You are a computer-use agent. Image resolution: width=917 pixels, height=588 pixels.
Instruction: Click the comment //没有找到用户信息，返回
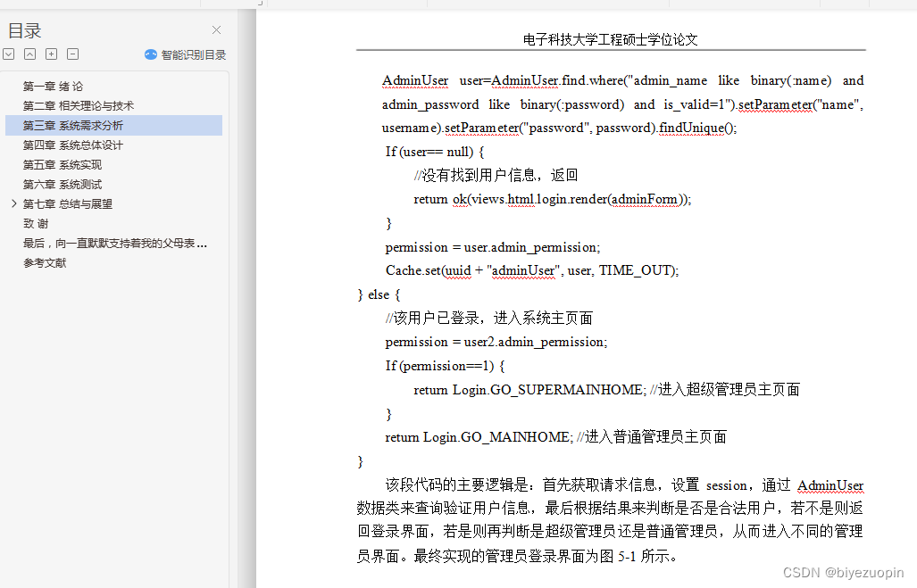[x=496, y=176]
